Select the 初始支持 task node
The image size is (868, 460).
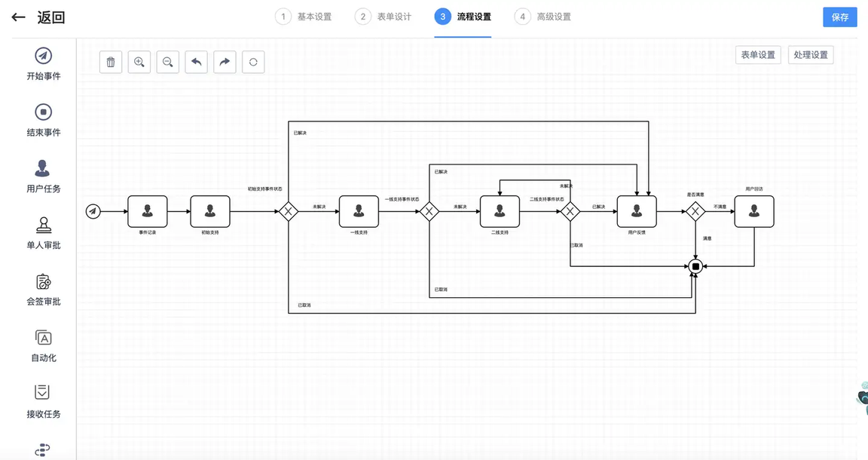tap(210, 211)
